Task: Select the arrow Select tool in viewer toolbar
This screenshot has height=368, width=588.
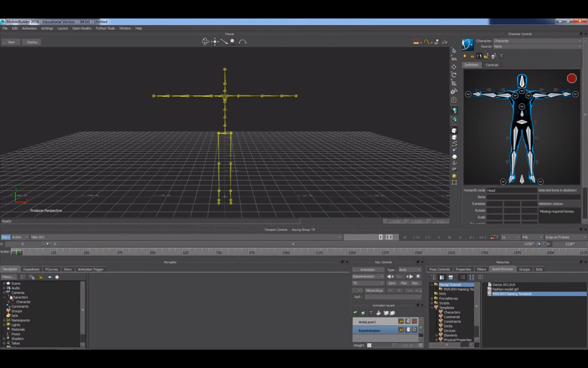Action: coord(454,51)
